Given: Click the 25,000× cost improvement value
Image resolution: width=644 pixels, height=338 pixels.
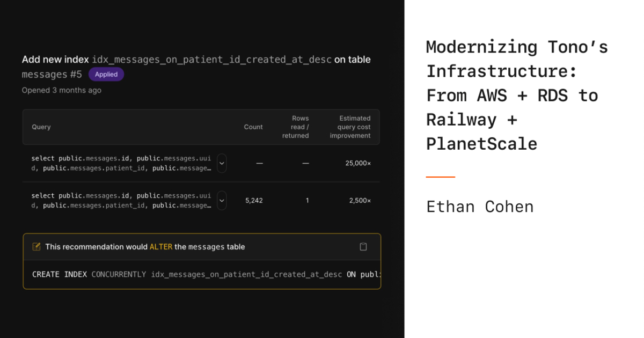Looking at the screenshot, I should (358, 163).
